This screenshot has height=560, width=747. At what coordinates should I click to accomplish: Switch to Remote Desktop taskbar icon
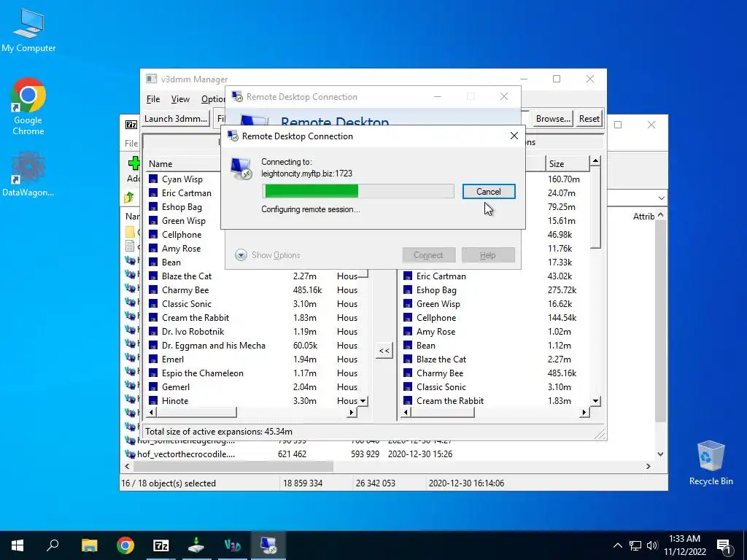pyautogui.click(x=268, y=545)
